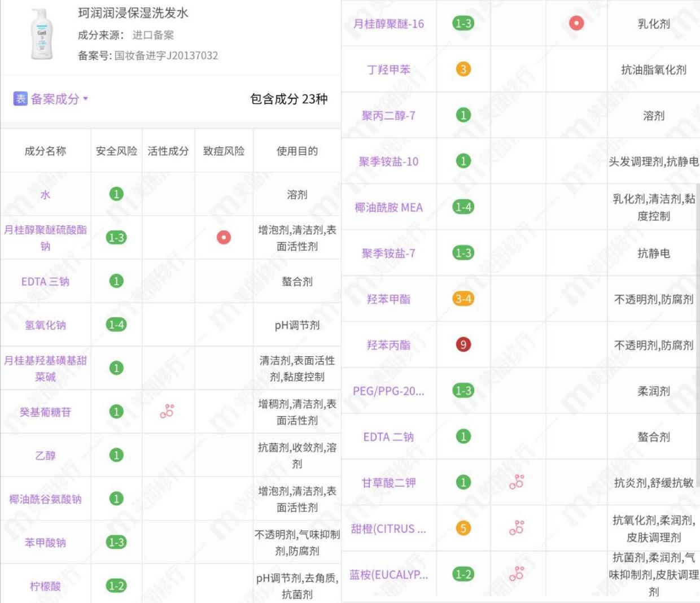Click the acne risk dot for 月桂醇聚醚硫酸酯钠
Screen dimensions: 700x603
tap(224, 238)
